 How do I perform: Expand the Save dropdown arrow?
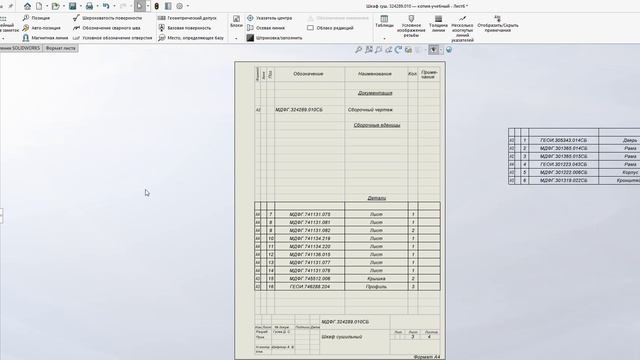[x=80, y=6]
